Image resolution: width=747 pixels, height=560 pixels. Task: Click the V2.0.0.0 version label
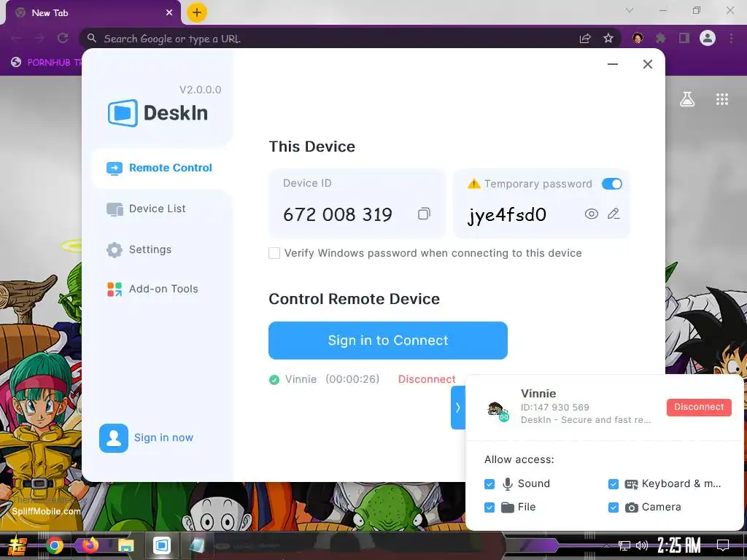pyautogui.click(x=200, y=90)
